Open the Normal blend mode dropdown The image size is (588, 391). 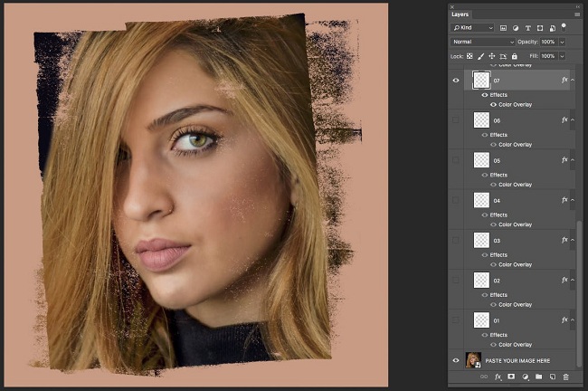482,42
